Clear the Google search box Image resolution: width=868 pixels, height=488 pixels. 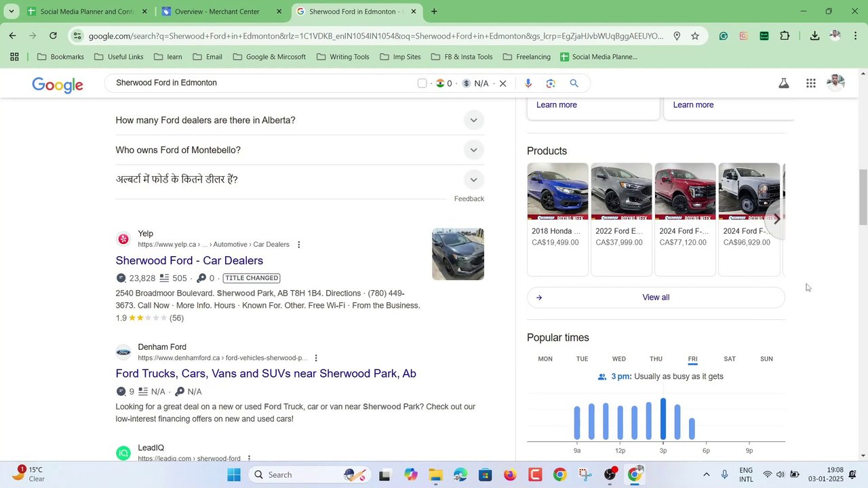click(503, 83)
